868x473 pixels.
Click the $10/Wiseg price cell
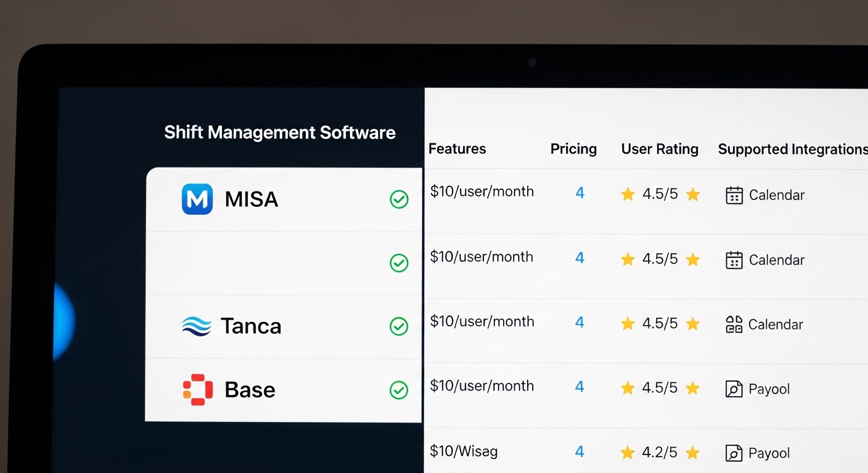coord(464,451)
